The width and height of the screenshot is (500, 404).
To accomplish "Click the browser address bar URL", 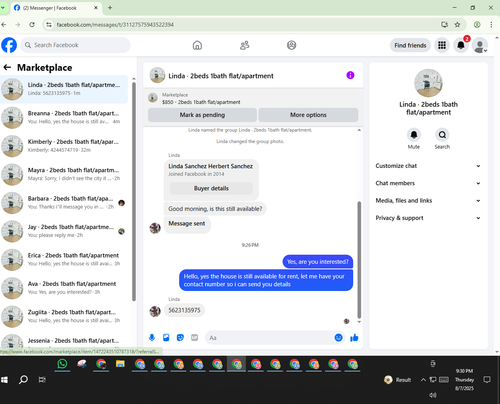I will [115, 25].
